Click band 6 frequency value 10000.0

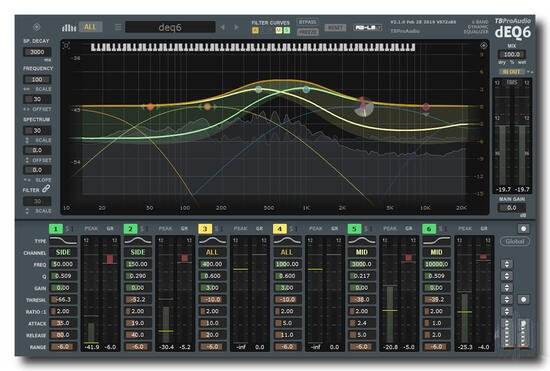point(436,264)
